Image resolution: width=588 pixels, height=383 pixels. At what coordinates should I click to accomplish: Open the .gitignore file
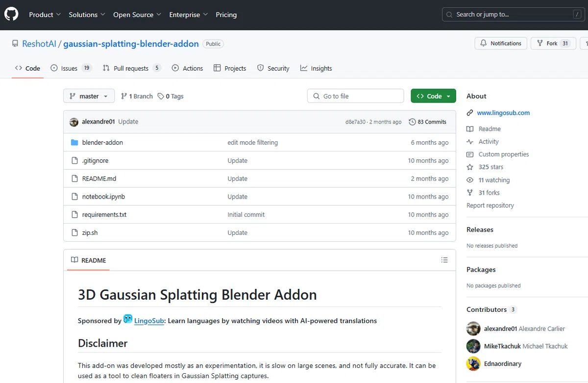point(95,160)
